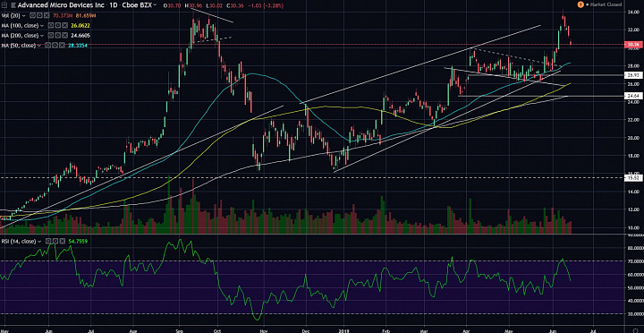Expand the Vol (20) indicator menu
644x333 pixels.
click(24, 15)
